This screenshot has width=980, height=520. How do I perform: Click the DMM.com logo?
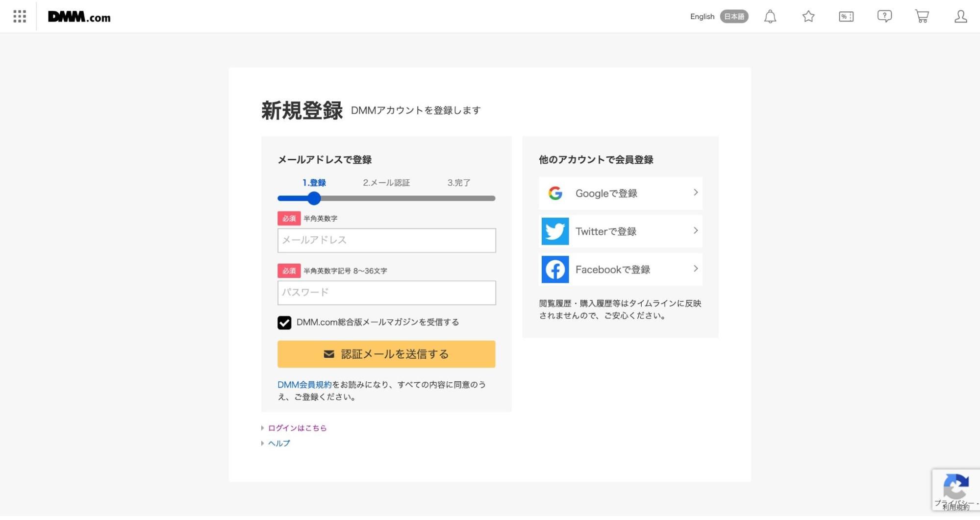[x=79, y=17]
